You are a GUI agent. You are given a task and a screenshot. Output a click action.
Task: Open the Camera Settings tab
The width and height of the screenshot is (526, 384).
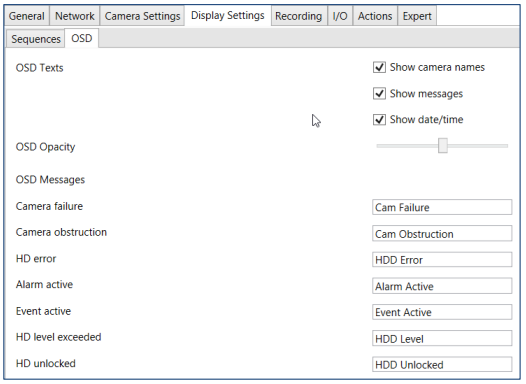coord(142,16)
